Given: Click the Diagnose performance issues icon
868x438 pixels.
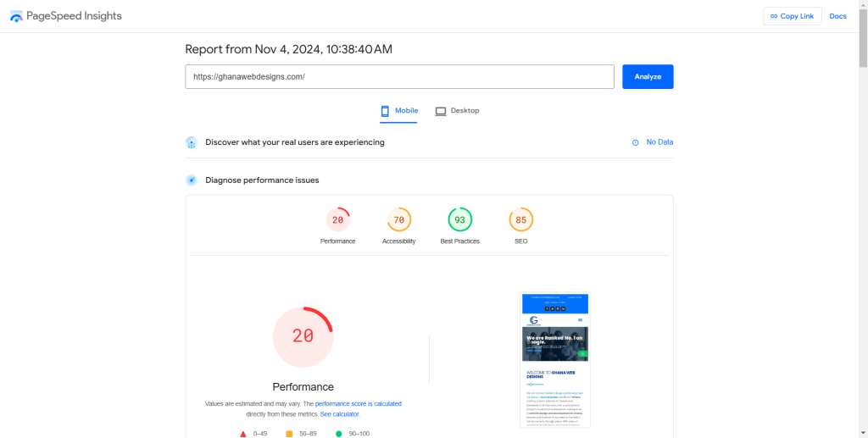Looking at the screenshot, I should coord(192,180).
